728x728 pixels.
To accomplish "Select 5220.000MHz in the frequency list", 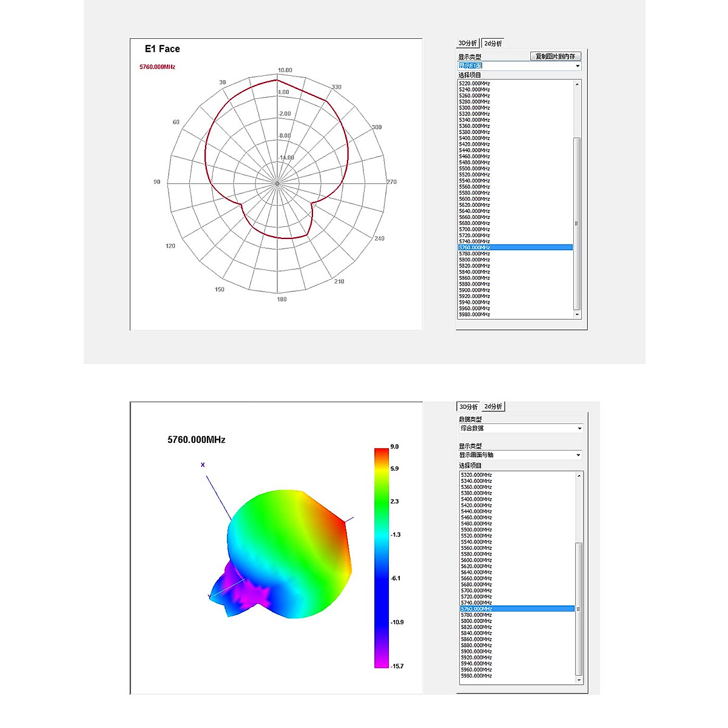I will (x=474, y=84).
